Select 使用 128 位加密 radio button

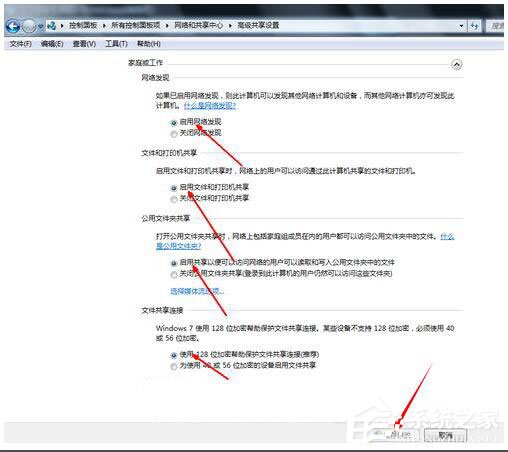[173, 355]
